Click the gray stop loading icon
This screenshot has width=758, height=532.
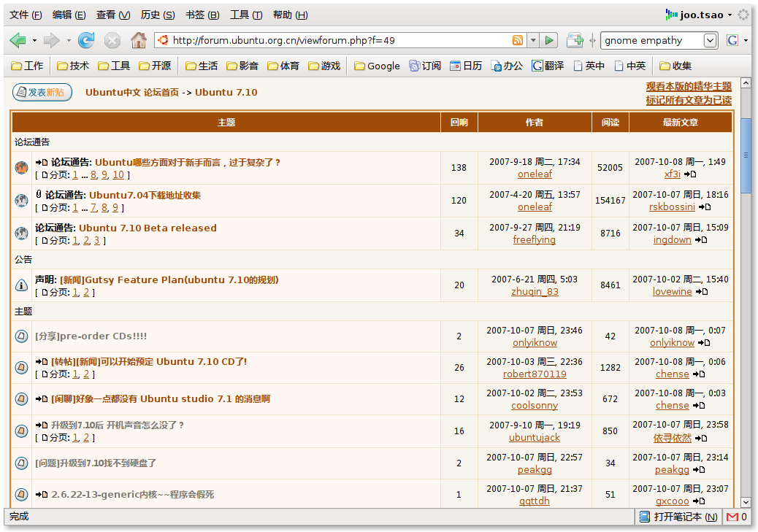[112, 41]
